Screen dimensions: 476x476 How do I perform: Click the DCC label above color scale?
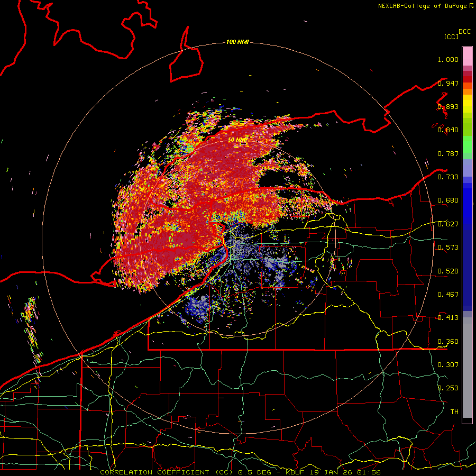(465, 32)
